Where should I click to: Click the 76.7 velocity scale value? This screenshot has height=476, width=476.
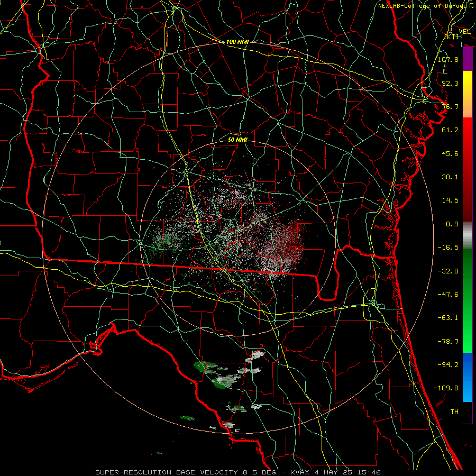point(450,106)
